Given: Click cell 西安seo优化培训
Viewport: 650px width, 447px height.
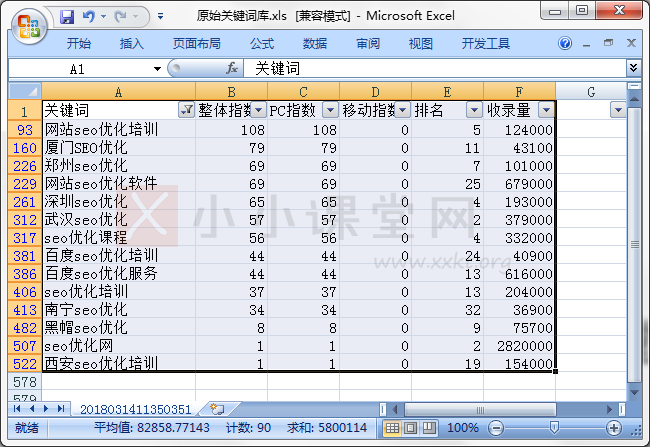Looking at the screenshot, I should [x=119, y=364].
